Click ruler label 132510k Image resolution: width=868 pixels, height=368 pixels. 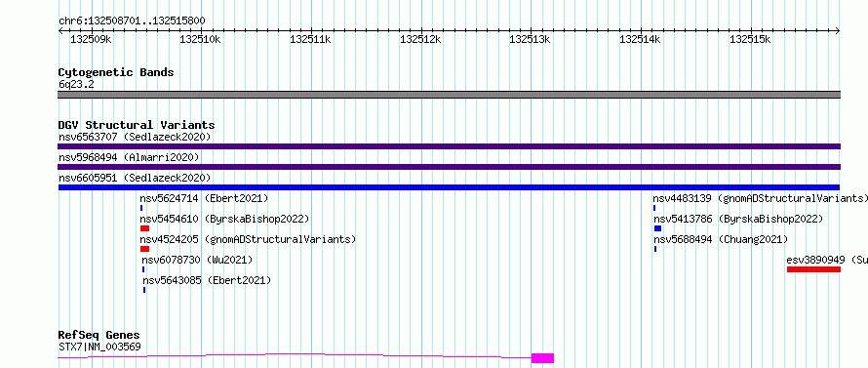(x=200, y=39)
